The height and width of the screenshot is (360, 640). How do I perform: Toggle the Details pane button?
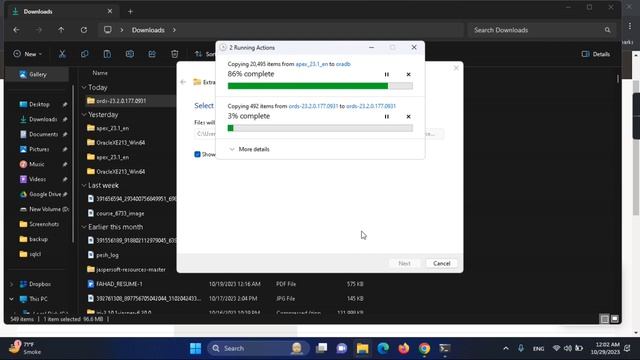[x=596, y=54]
